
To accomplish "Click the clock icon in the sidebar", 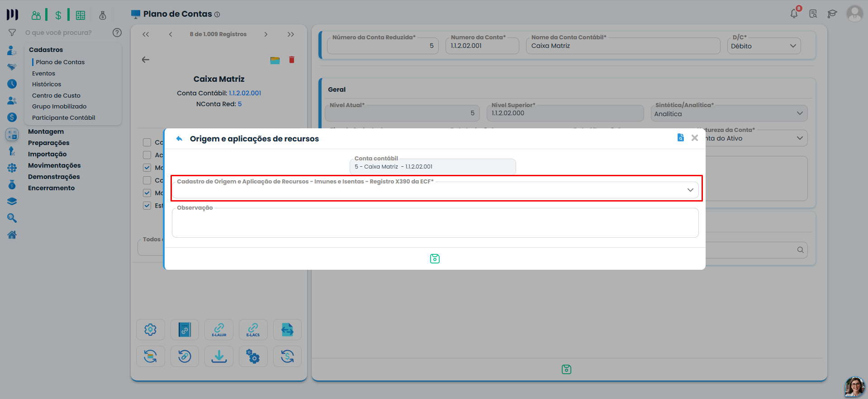I will click(x=12, y=84).
